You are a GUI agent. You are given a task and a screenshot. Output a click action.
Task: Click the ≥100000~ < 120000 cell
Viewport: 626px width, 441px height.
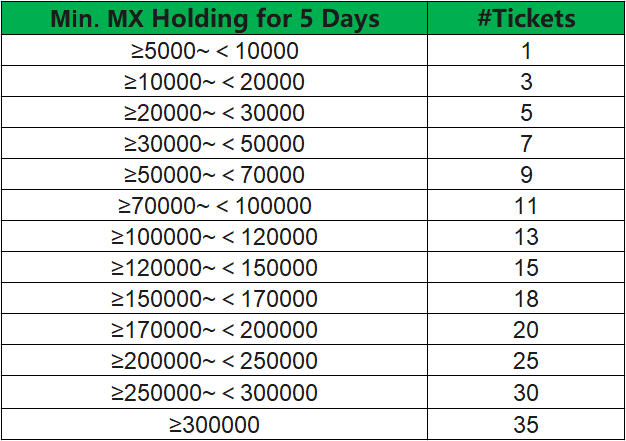214,237
